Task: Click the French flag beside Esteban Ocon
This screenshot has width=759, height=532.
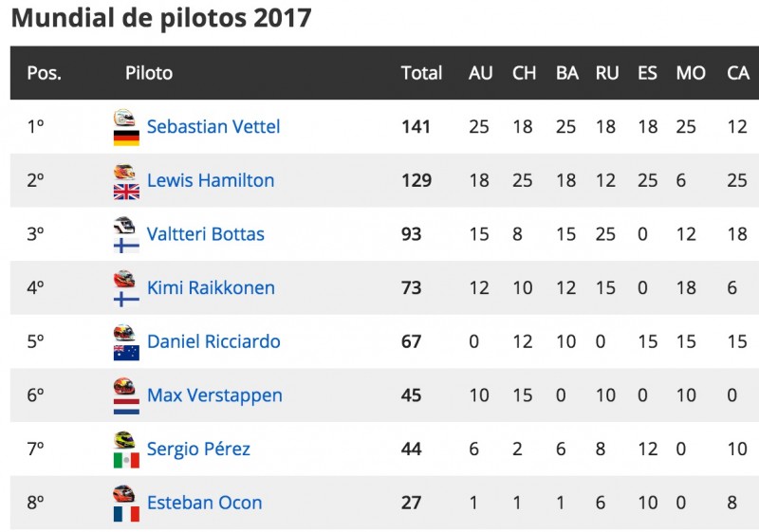Action: coord(126,514)
